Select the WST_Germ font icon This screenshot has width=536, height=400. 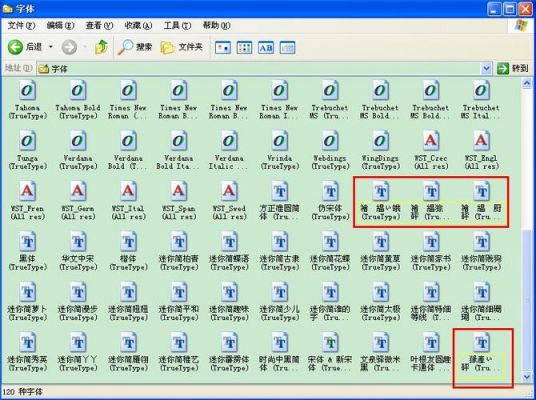(x=78, y=191)
